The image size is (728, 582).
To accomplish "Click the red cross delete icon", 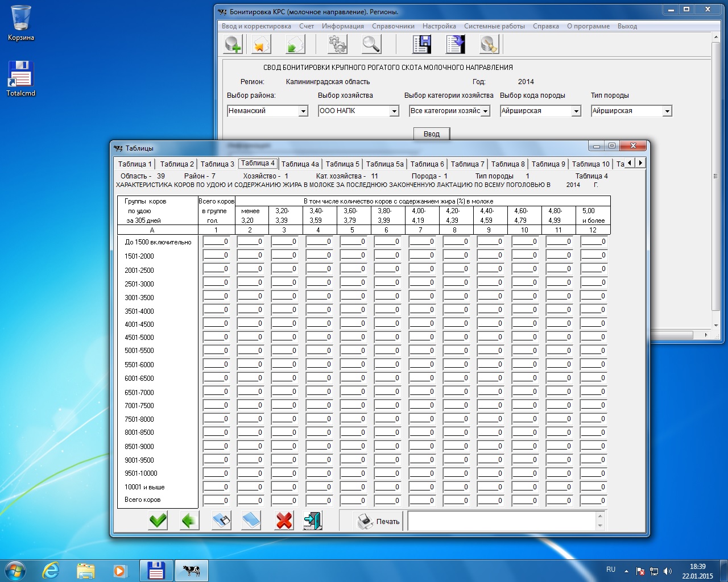I will point(284,520).
